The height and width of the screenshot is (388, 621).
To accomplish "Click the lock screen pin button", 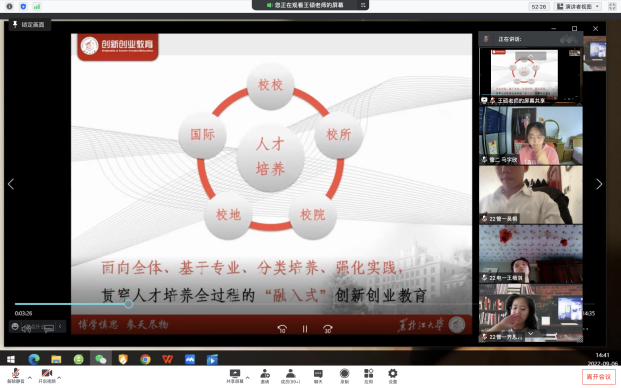I will coord(29,25).
